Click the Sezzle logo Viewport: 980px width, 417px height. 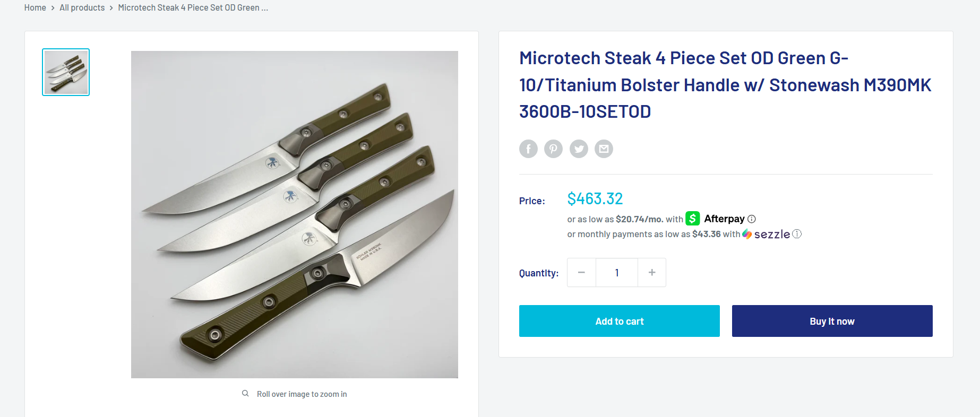[766, 234]
